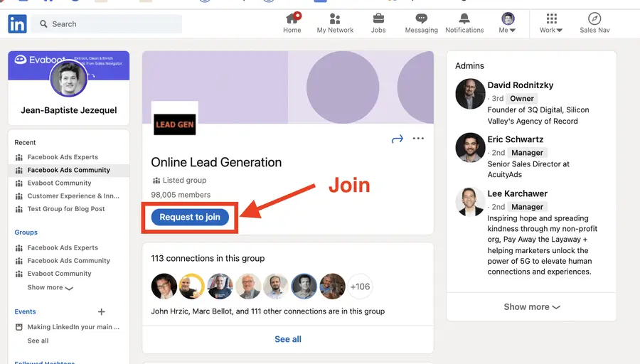The image size is (640, 364).
Task: Focus the LinkedIn Search field
Action: [x=107, y=24]
